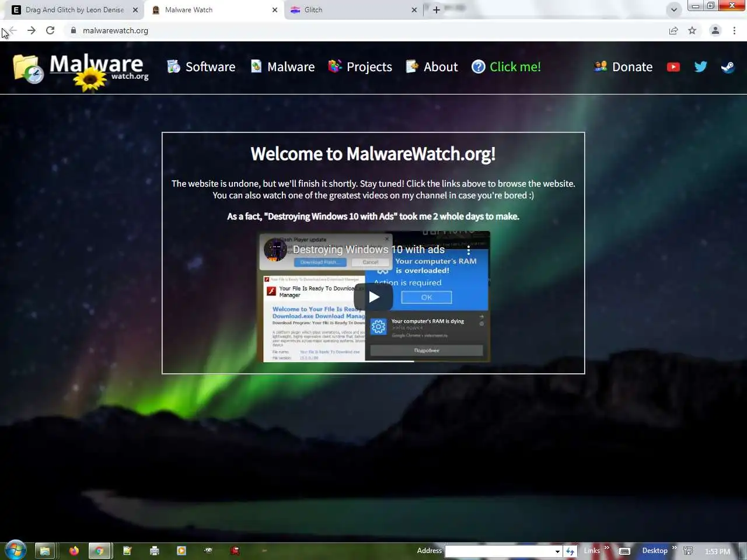Reload the current page

click(50, 30)
